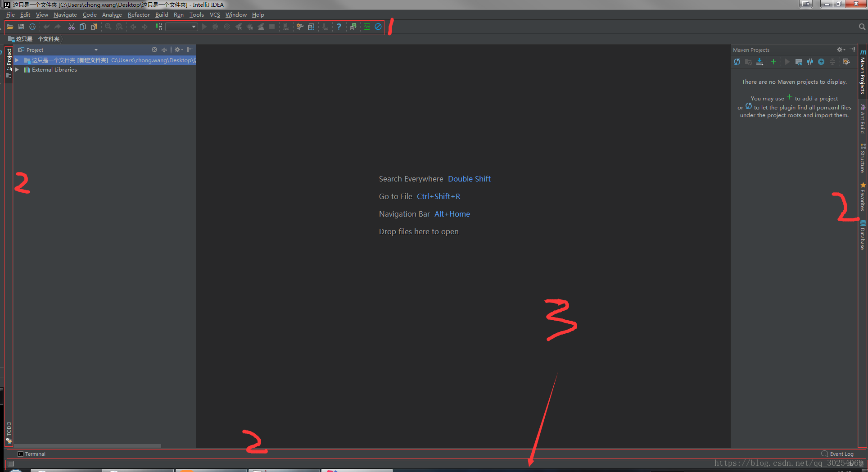Open the Event Log tool window
The height and width of the screenshot is (472, 868).
pos(837,454)
